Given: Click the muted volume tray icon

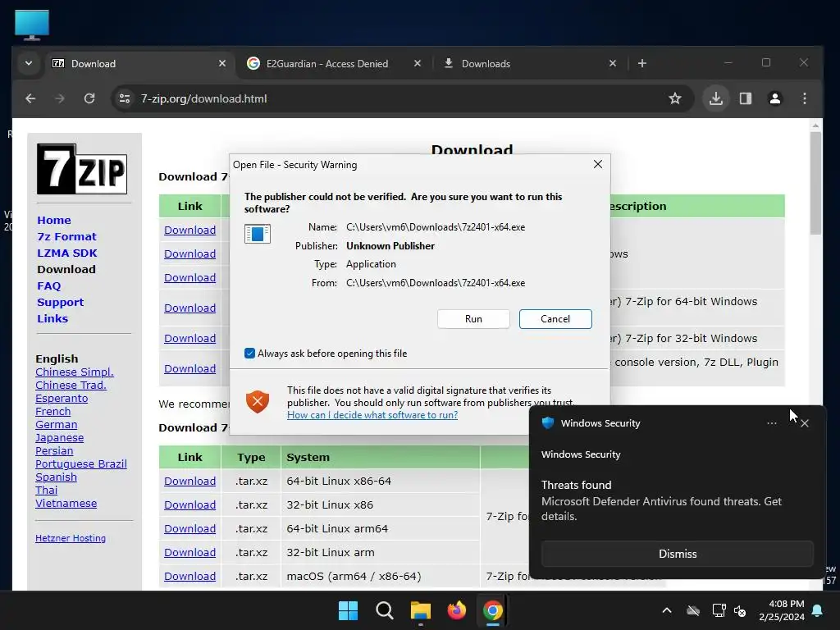Looking at the screenshot, I should point(740,610).
